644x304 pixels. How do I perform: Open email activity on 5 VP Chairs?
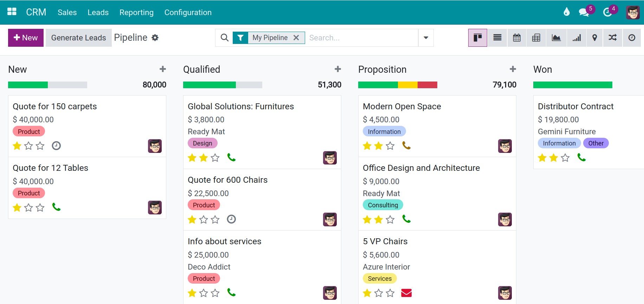(406, 293)
